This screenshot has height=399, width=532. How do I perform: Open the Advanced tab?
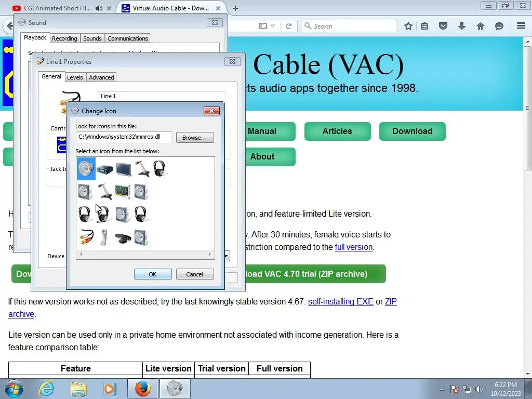click(101, 77)
